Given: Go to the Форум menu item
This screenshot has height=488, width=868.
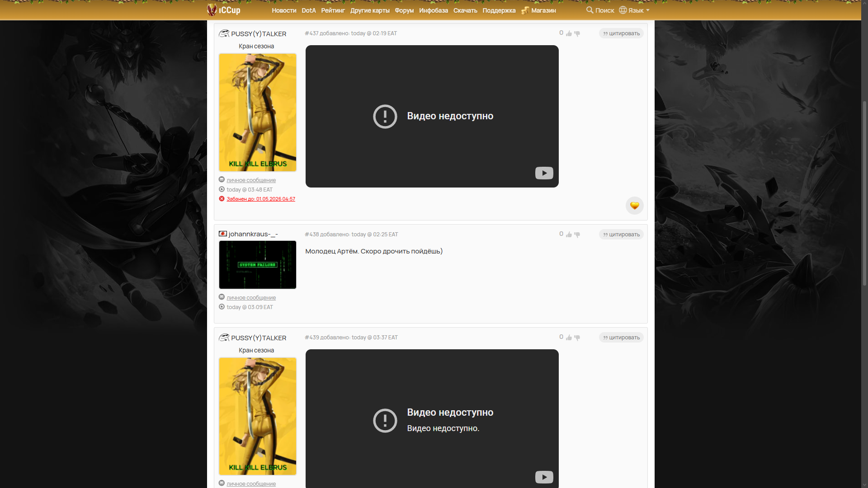Looking at the screenshot, I should pos(404,10).
